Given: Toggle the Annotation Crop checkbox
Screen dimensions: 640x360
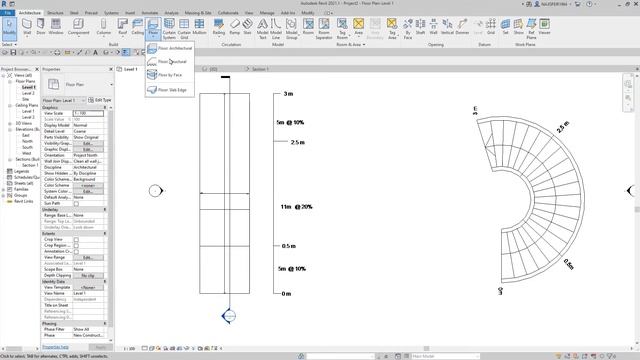Looking at the screenshot, I should click(76, 251).
